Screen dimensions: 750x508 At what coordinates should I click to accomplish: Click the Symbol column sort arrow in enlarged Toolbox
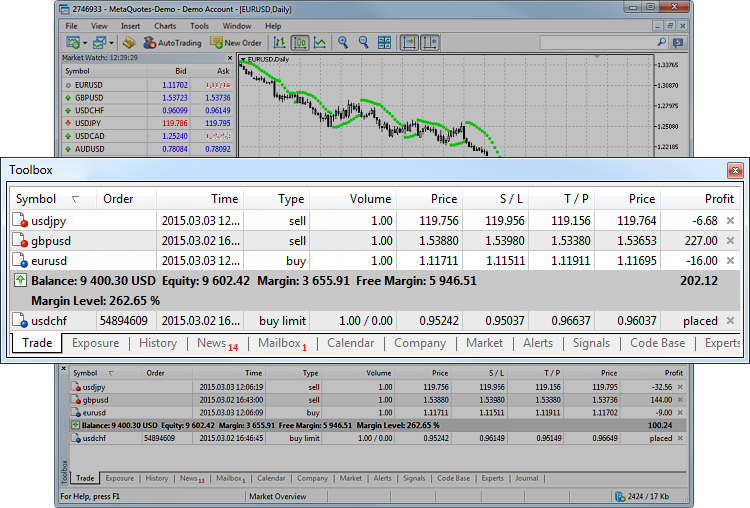pos(75,199)
